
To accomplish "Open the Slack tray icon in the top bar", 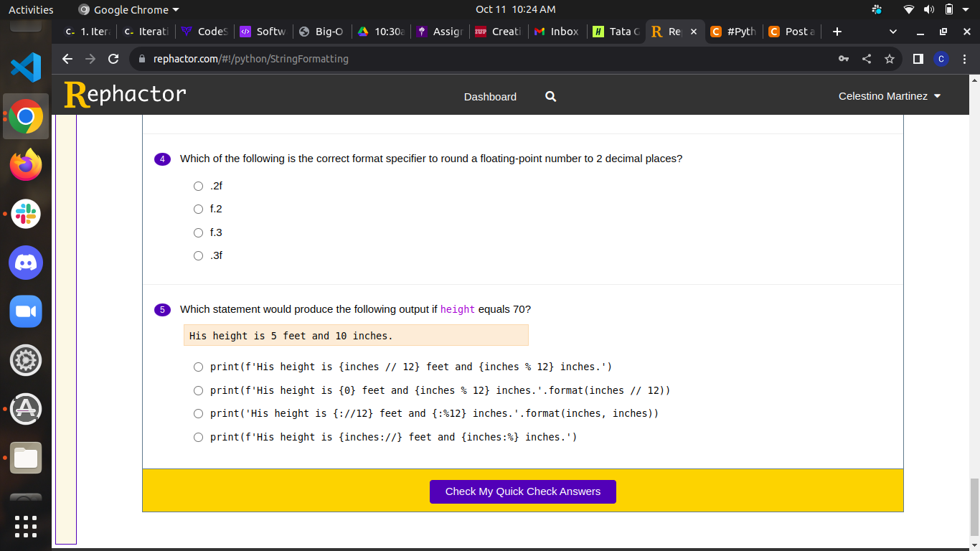I will coord(877,9).
